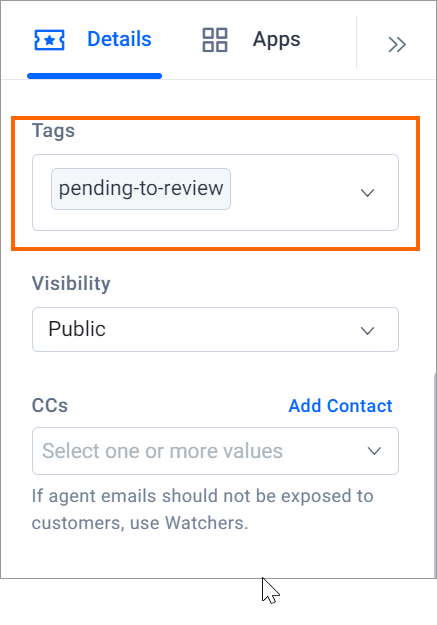
Task: Click the Tags field label
Action: pos(53,131)
